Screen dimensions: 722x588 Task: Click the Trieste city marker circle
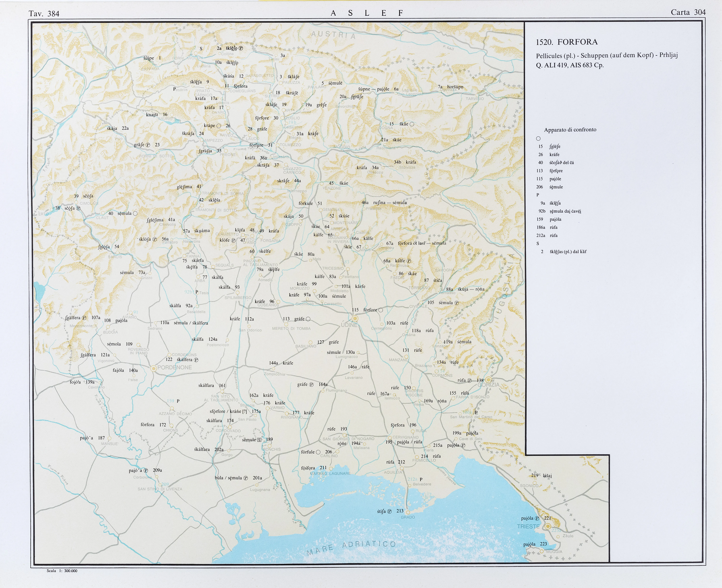click(x=548, y=526)
